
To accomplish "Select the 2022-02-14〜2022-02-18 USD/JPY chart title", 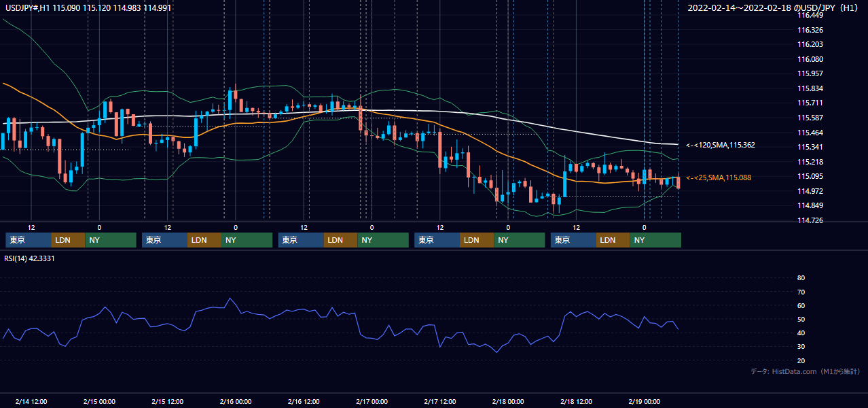I will [x=774, y=7].
